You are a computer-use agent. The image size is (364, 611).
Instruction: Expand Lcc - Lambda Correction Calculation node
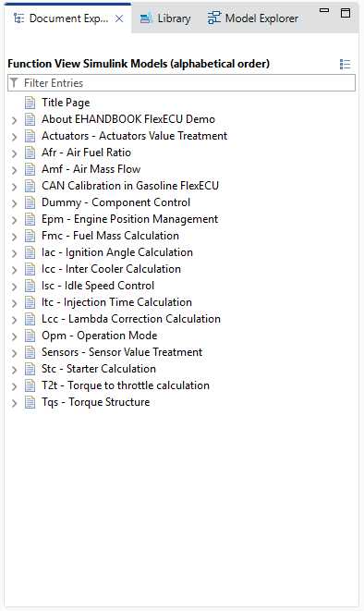coord(15,320)
